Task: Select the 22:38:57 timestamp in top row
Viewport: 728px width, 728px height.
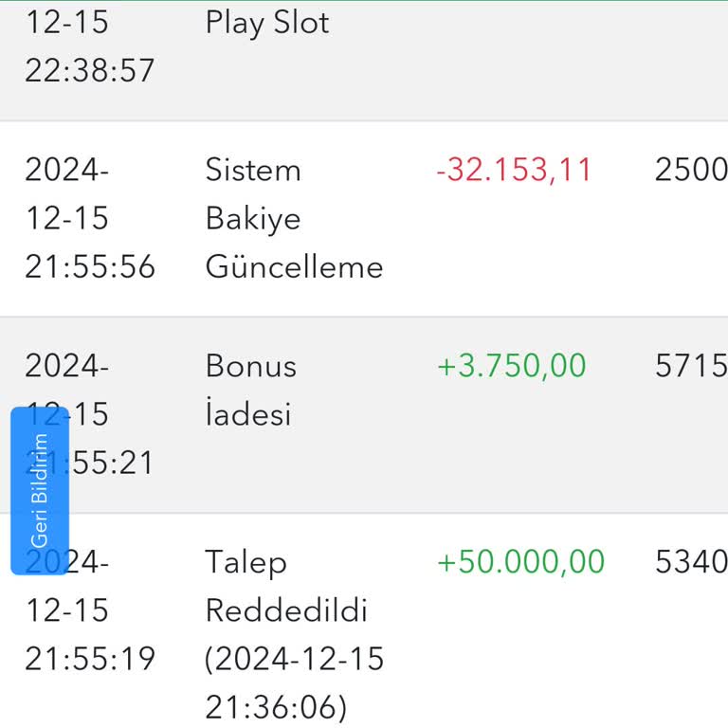Action: tap(89, 70)
